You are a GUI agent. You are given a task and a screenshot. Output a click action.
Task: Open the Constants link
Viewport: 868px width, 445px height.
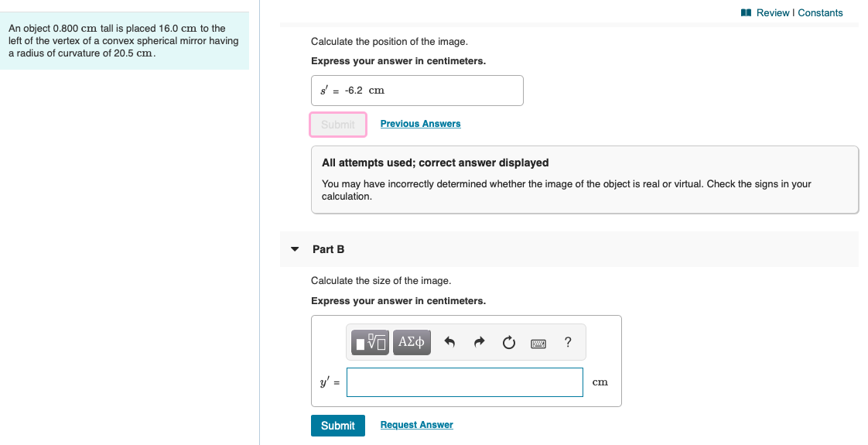pyautogui.click(x=820, y=12)
